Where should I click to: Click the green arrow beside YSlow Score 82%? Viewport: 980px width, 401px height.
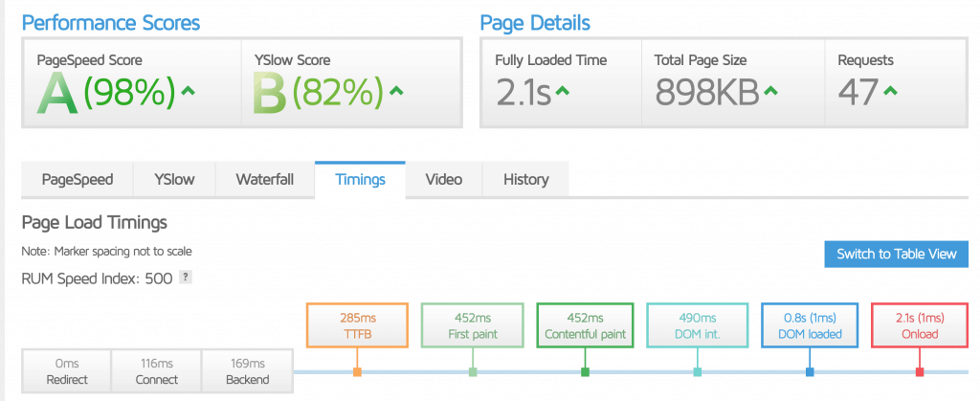tap(396, 92)
